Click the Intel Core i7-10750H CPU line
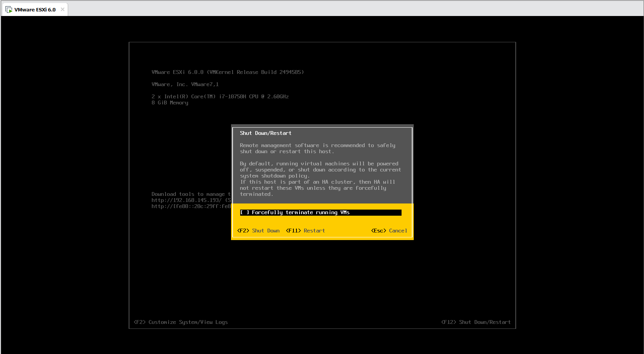 (220, 97)
